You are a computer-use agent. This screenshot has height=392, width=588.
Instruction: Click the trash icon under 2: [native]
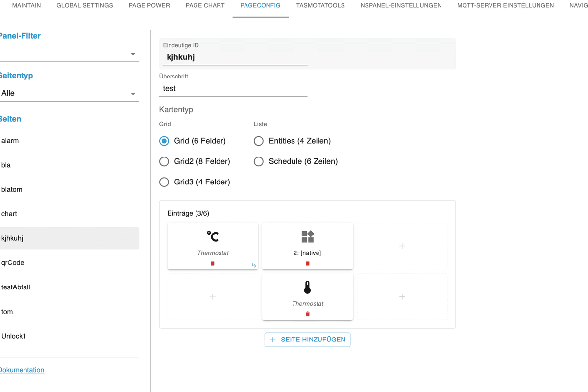(308, 263)
